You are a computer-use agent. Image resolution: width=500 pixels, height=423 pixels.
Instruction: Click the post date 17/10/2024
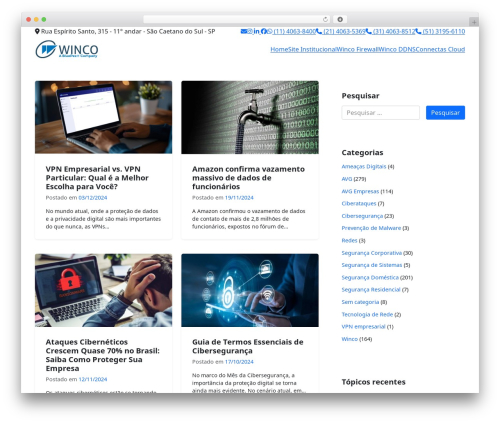pyautogui.click(x=239, y=362)
